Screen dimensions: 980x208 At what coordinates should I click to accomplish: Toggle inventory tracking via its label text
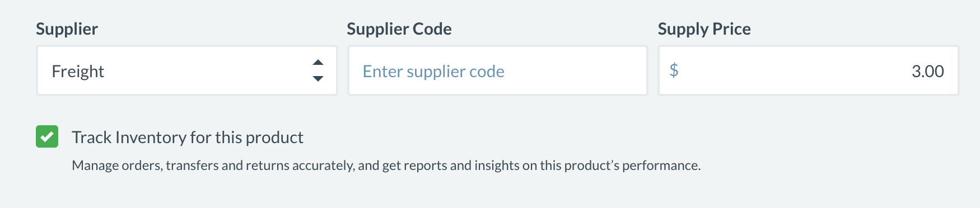[188, 138]
